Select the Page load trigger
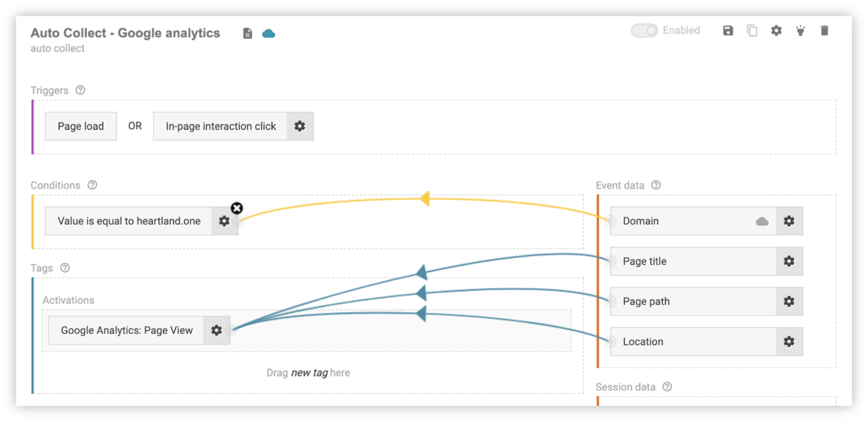Image resolution: width=868 pixels, height=422 pixels. tap(80, 126)
